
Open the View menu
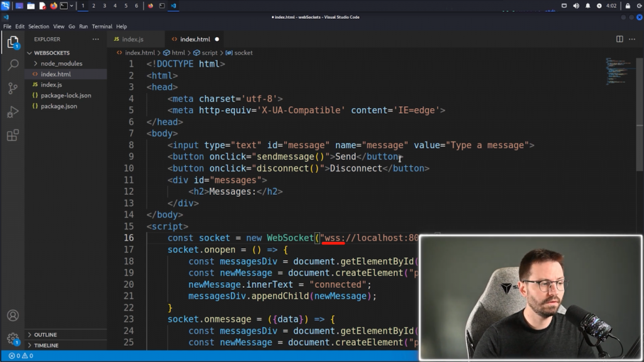pos(58,26)
